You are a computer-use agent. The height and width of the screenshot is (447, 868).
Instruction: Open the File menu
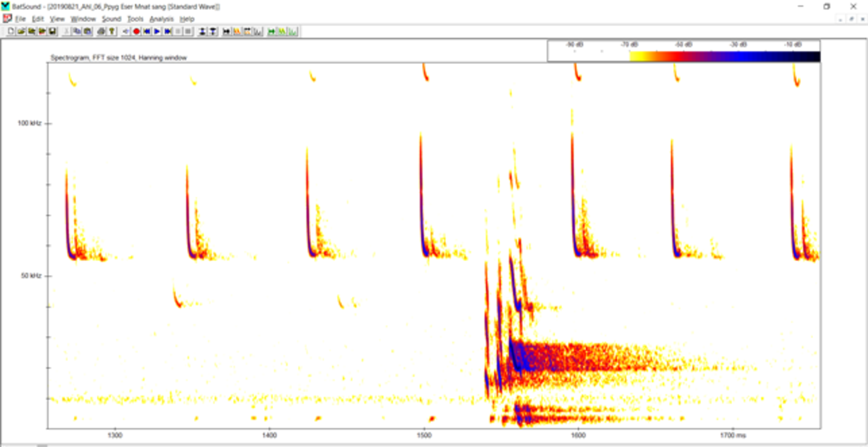click(20, 19)
